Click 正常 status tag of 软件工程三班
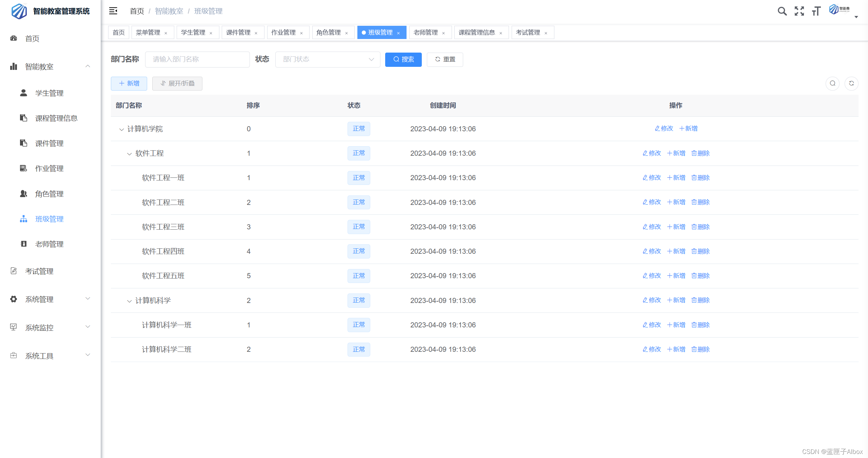 (x=359, y=227)
